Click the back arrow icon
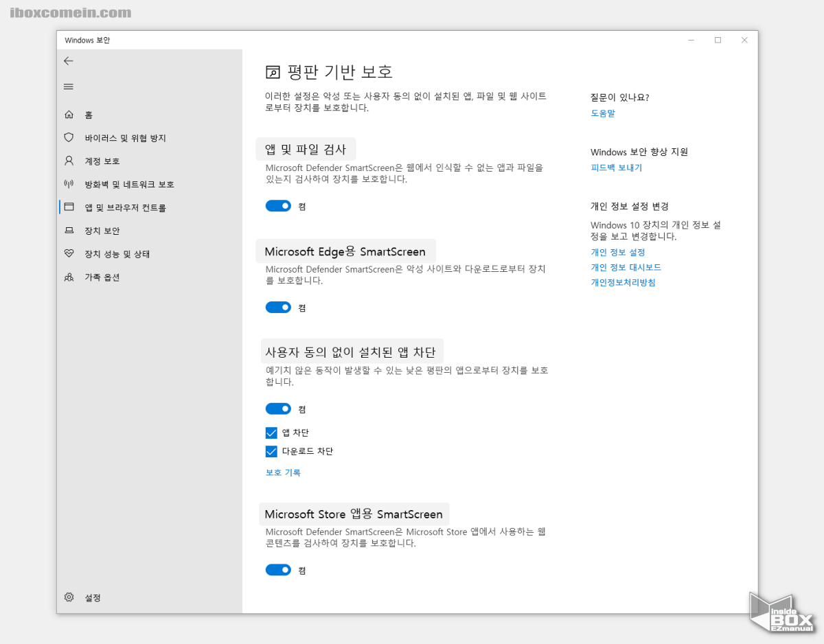This screenshot has height=644, width=824. (x=68, y=61)
